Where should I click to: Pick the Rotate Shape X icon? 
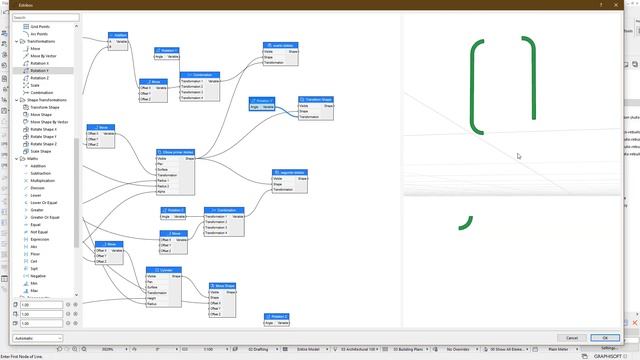26,129
